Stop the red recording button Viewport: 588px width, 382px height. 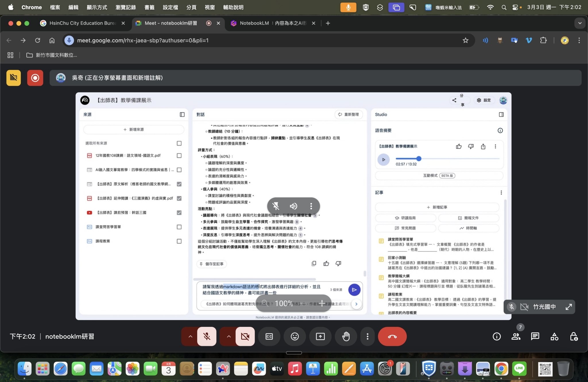click(x=35, y=78)
